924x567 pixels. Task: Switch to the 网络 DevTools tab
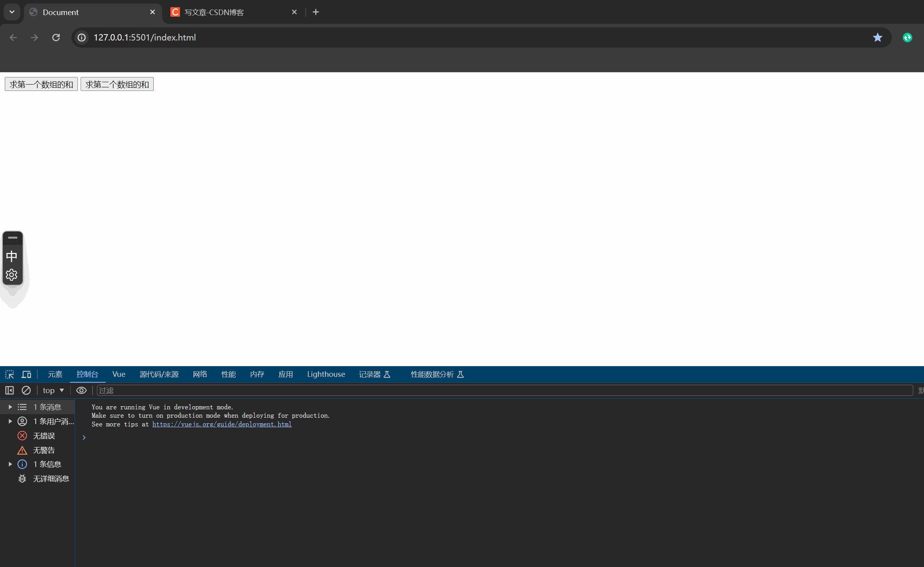[199, 374]
